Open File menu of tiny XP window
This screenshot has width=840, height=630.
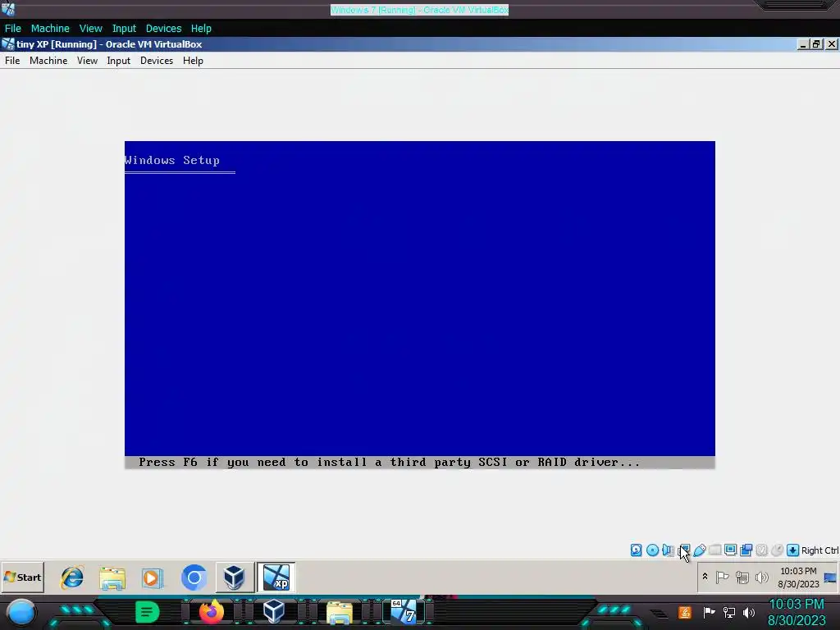pos(12,61)
